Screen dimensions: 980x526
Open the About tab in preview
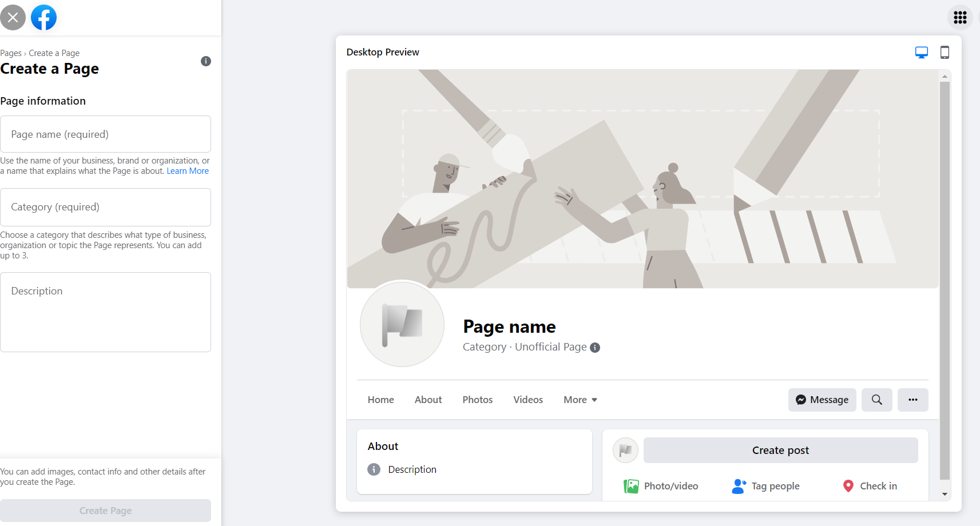click(x=428, y=400)
